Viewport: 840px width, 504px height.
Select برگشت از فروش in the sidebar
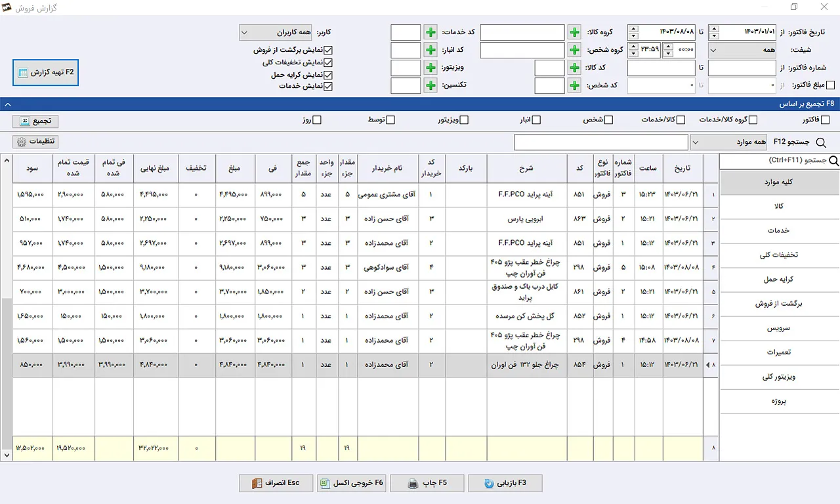tap(780, 304)
